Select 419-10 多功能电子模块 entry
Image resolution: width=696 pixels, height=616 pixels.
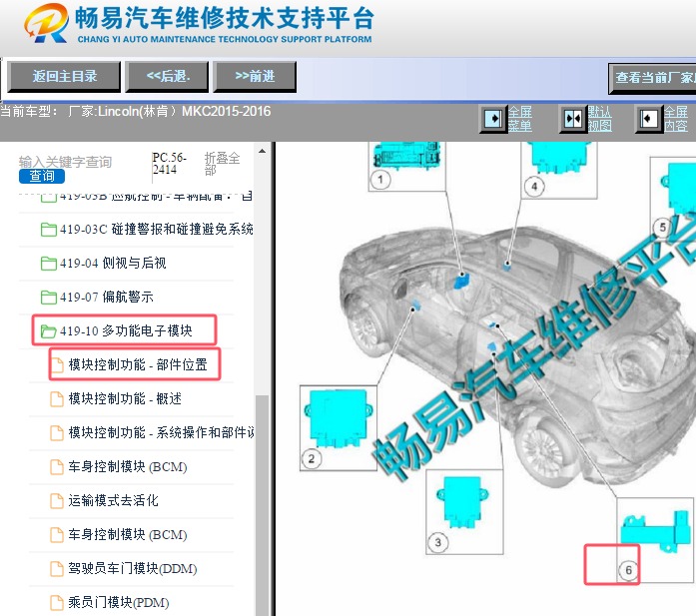click(126, 330)
